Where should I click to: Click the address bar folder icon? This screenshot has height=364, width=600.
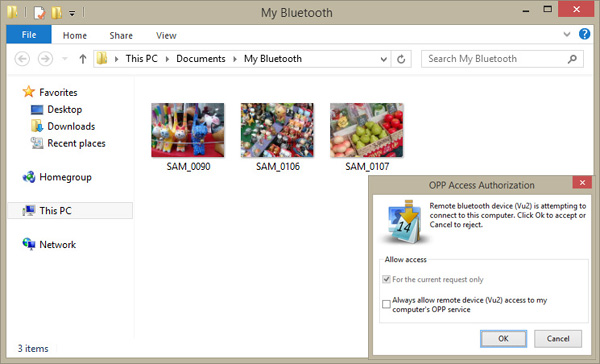(102, 59)
